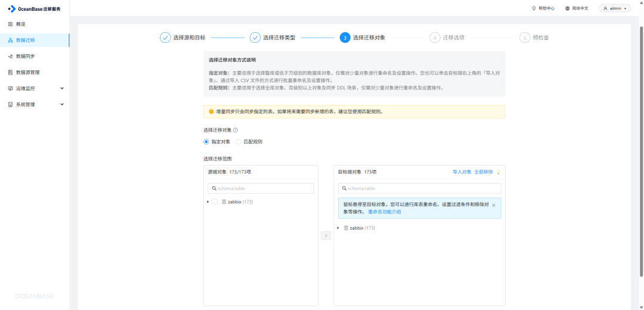The image size is (644, 310).
Task: Click the 迁移选项 step label
Action: tap(453, 38)
